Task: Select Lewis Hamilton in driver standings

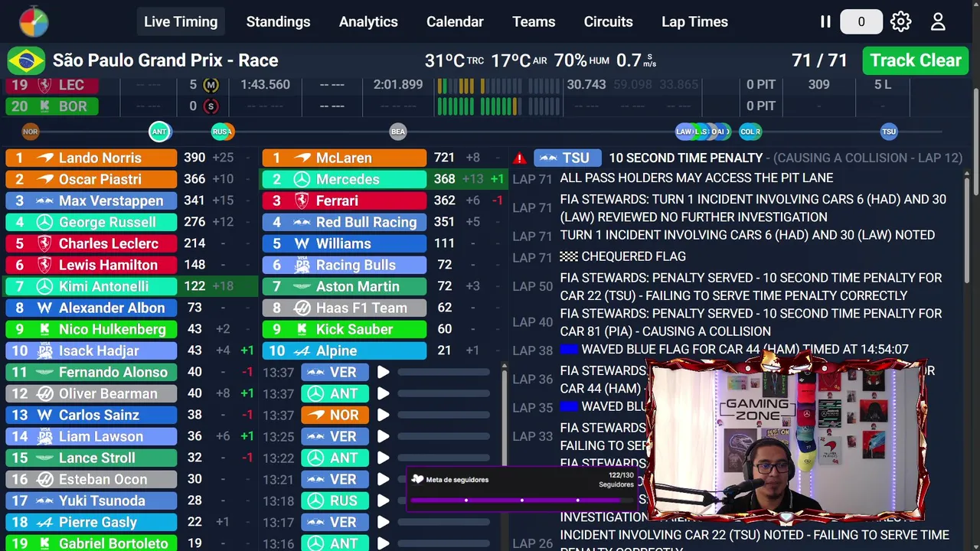Action: click(x=91, y=265)
